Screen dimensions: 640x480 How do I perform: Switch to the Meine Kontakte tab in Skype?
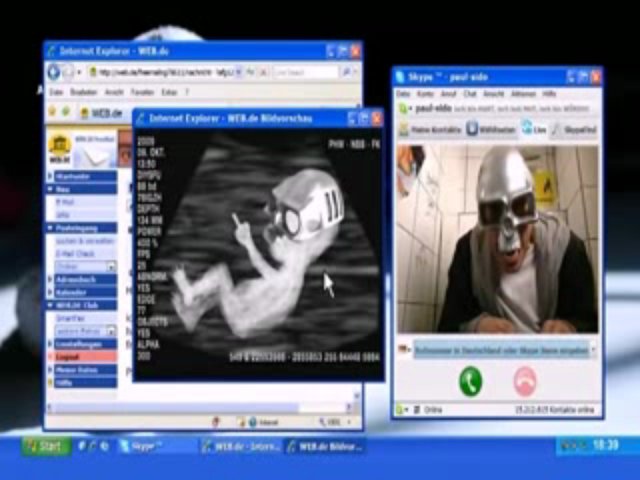pos(430,129)
